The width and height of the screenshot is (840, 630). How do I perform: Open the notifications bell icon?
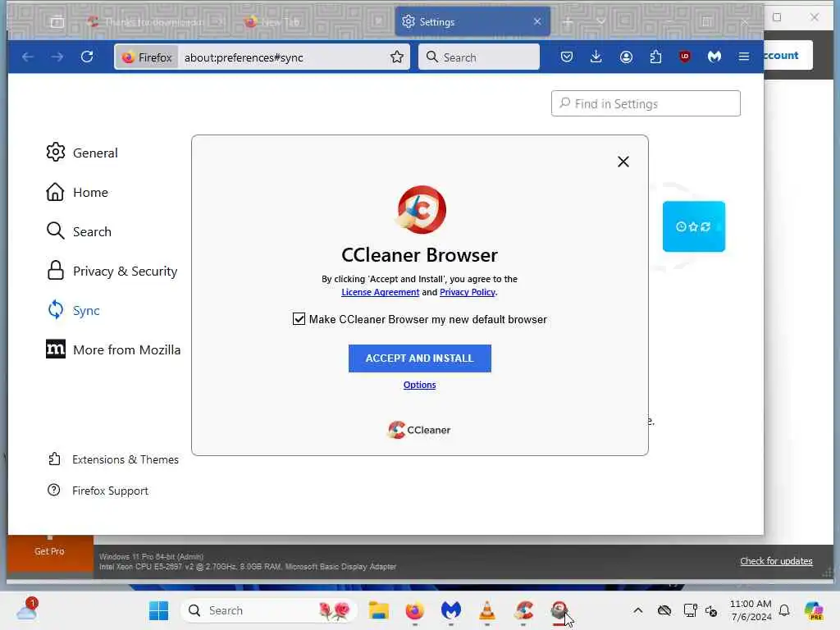point(784,610)
